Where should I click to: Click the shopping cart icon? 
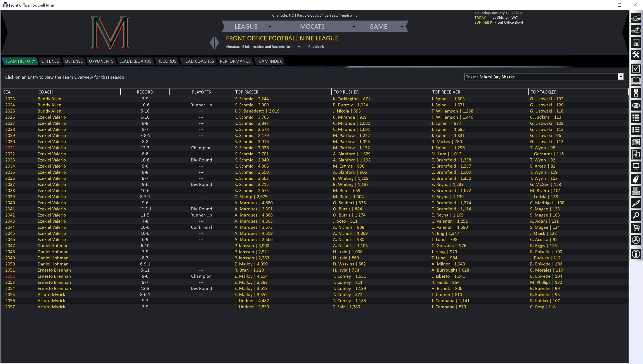[636, 228]
